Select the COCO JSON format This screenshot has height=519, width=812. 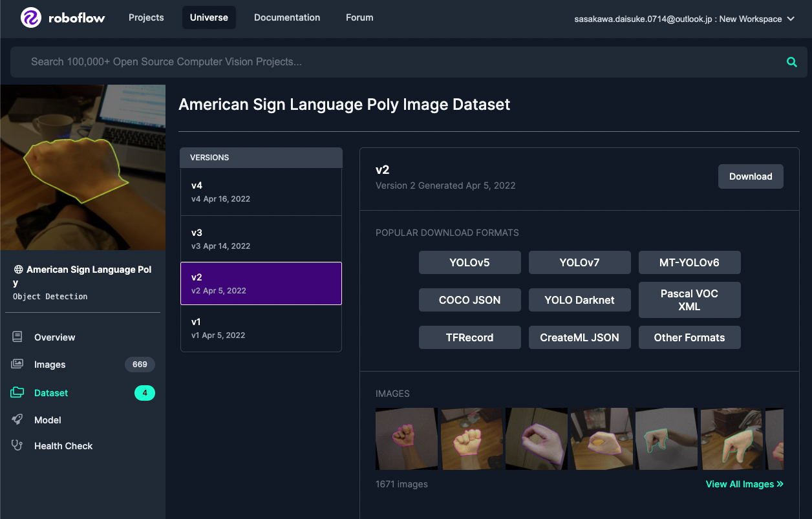[x=469, y=300]
